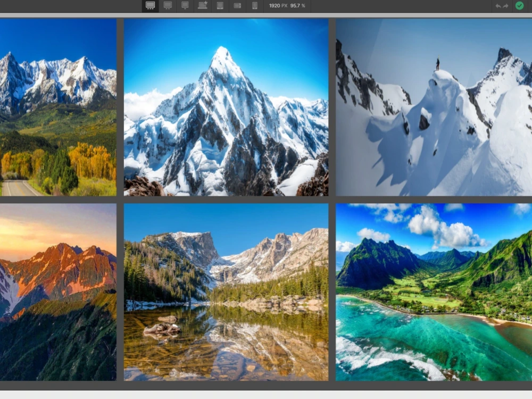Viewport: 532px width, 399px height.
Task: Adjust the 95.7 % zoom control
Action: click(297, 6)
